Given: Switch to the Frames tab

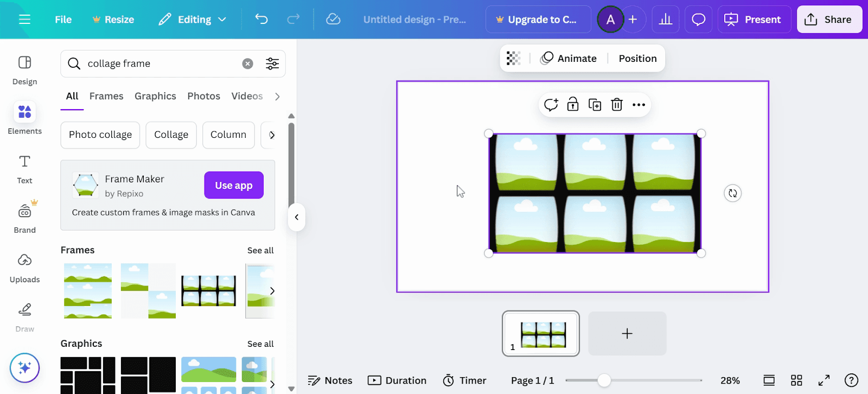Looking at the screenshot, I should point(106,96).
